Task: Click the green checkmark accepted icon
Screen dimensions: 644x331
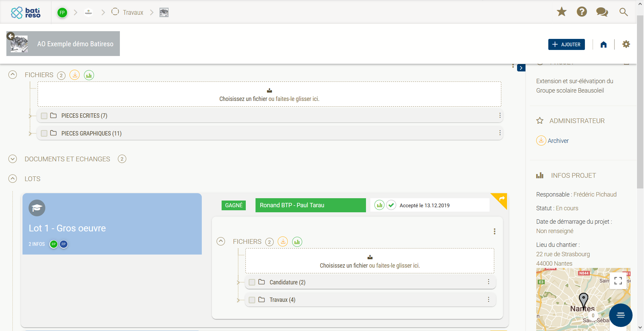Action: pyautogui.click(x=391, y=205)
